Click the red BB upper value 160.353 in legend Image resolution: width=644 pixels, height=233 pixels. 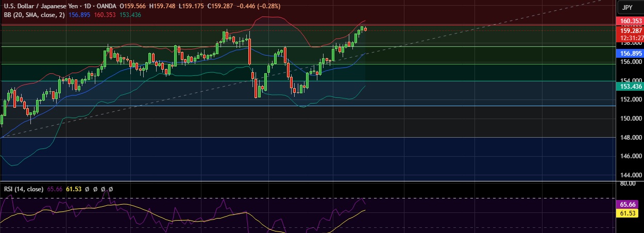pos(105,15)
